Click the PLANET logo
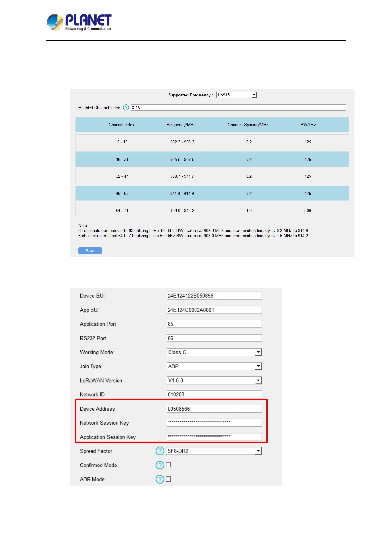 pyautogui.click(x=79, y=22)
